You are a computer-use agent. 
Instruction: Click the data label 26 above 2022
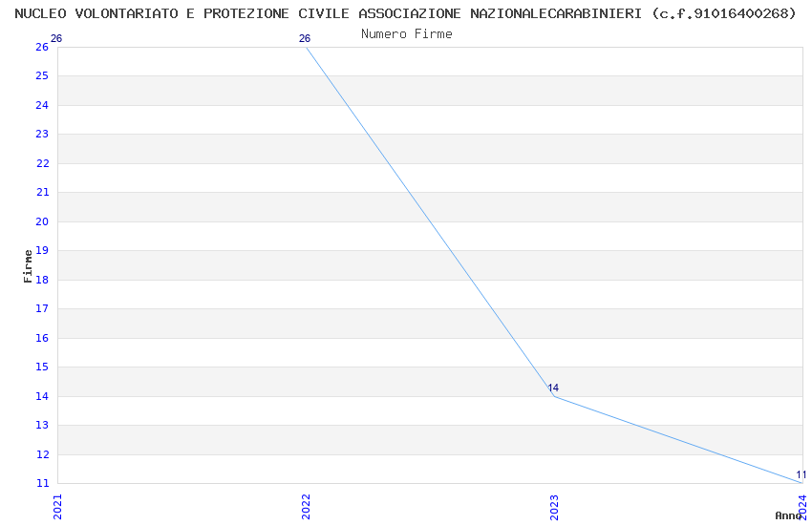[305, 39]
